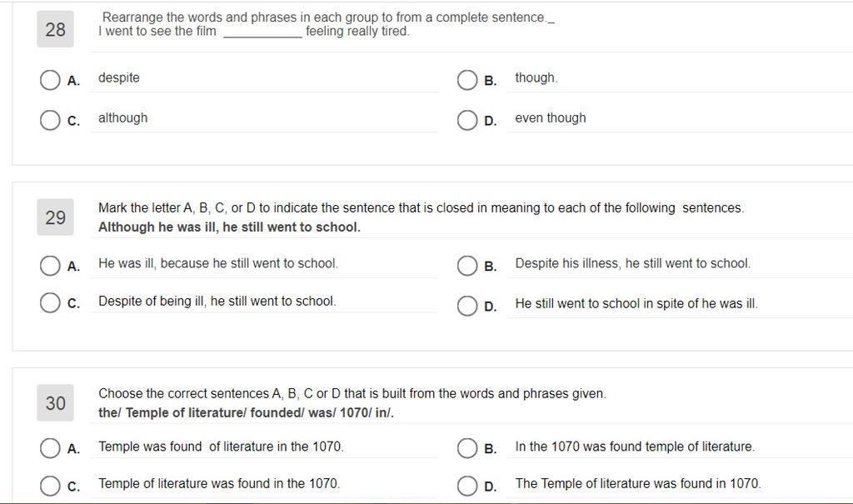Click the blank in 'I went to see the film'
This screenshot has height=504, width=853.
tap(262, 32)
